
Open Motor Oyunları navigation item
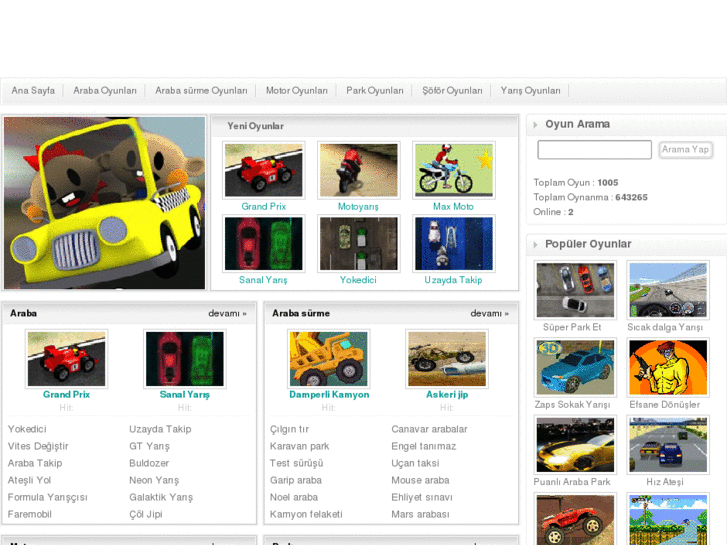tap(297, 90)
